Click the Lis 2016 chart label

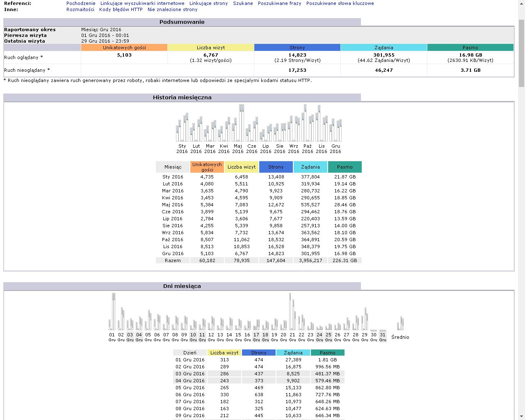coord(322,148)
